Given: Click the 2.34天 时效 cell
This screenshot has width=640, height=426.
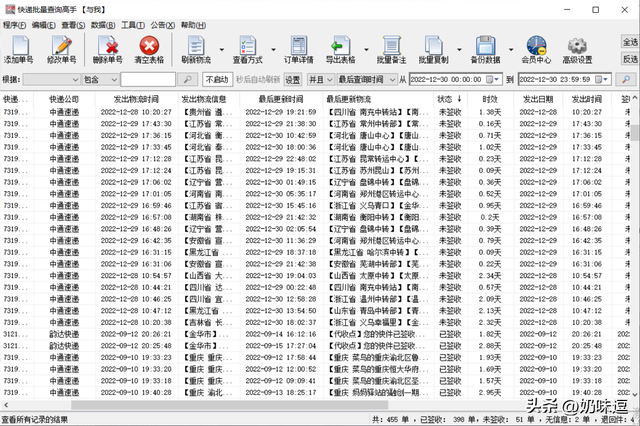Looking at the screenshot, I should coord(489,276).
